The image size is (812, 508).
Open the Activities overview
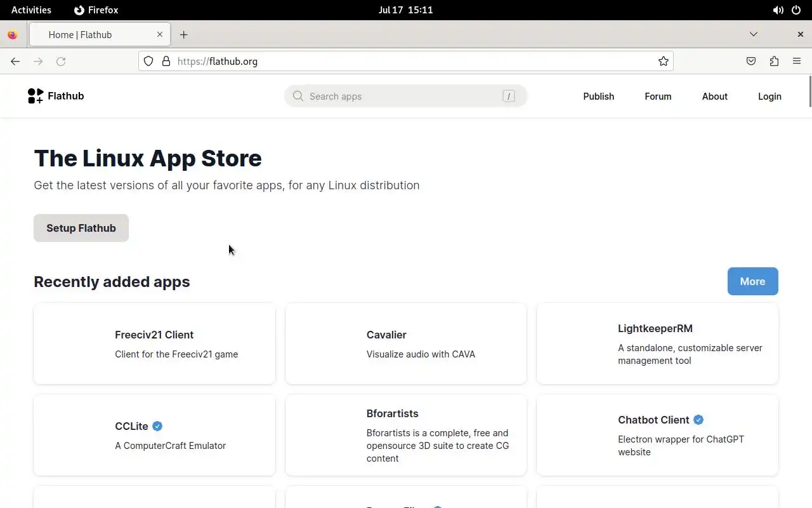[x=31, y=10]
